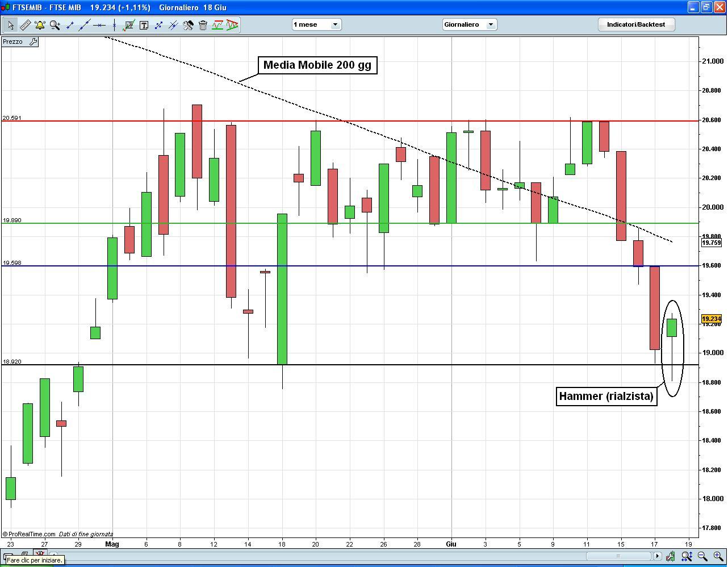Select the horizontal line drawing tool
Viewport: 728px width, 567px height.
coord(99,25)
